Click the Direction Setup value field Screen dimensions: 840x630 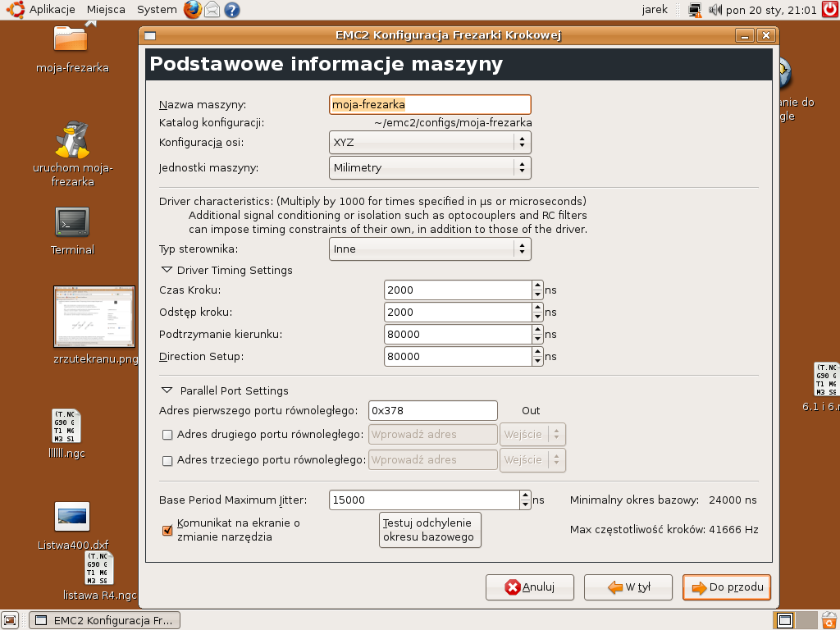[458, 356]
